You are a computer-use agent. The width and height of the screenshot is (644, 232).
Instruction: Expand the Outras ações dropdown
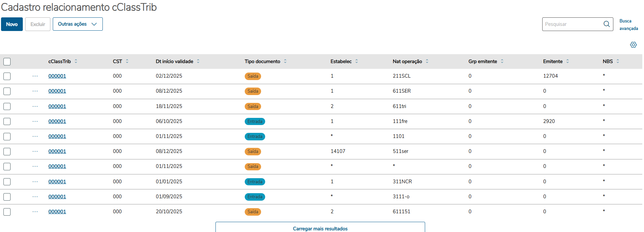78,24
